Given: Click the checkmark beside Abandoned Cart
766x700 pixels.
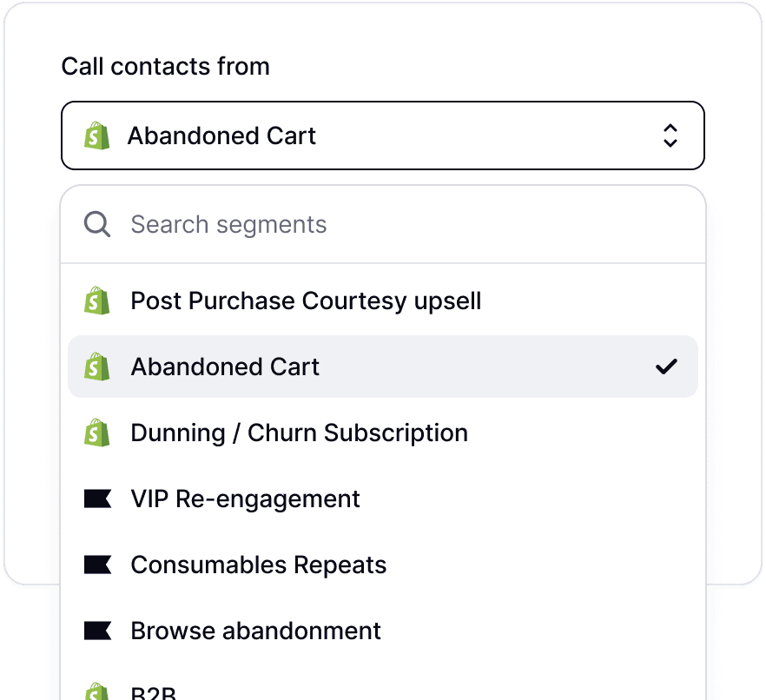Looking at the screenshot, I should [666, 367].
